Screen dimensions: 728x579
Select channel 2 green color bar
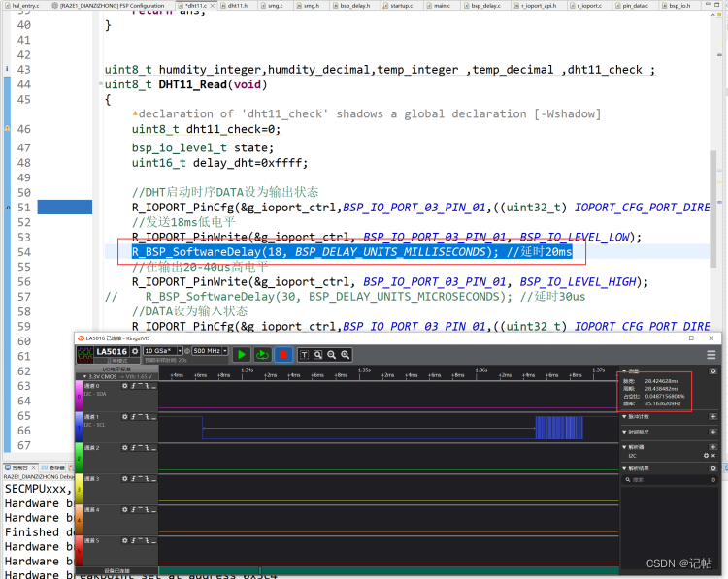coord(79,458)
